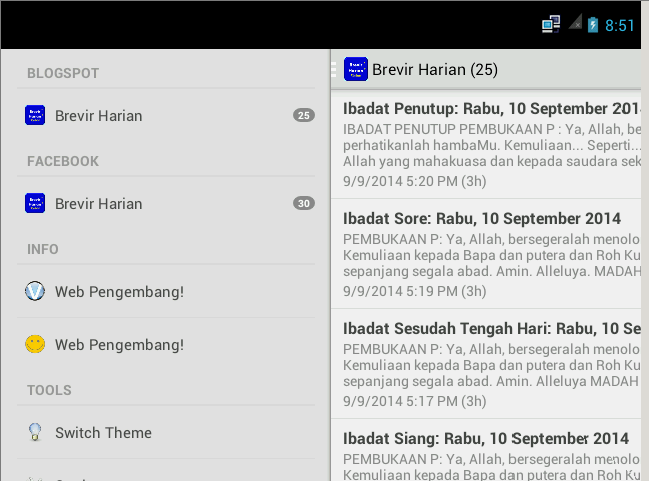Open the Brevir Harian Facebook icon
The width and height of the screenshot is (649, 481).
coord(35,203)
